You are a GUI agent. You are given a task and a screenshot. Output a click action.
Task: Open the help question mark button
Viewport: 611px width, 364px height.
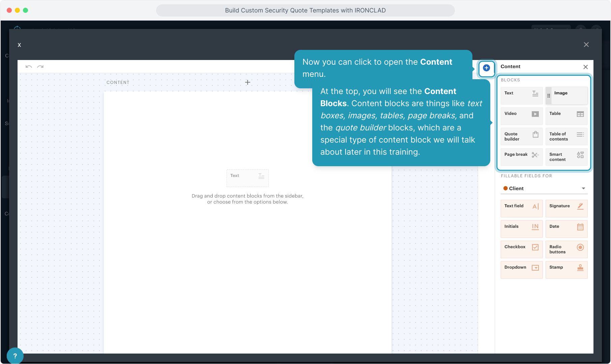15,356
